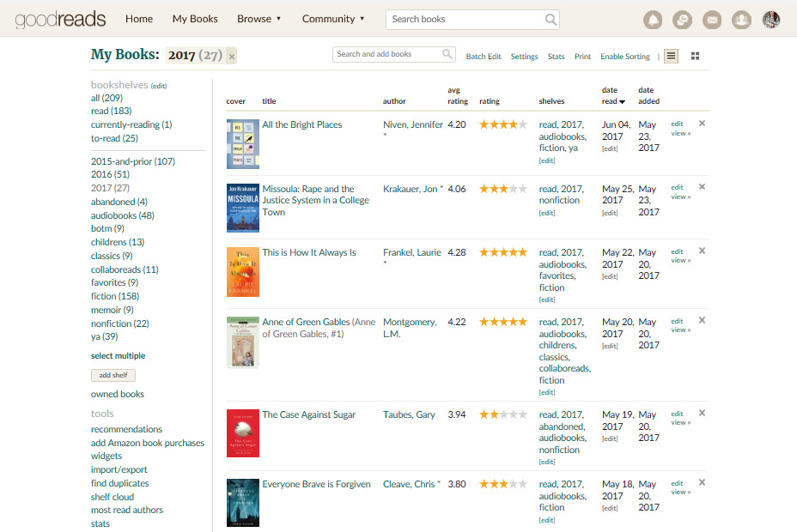The width and height of the screenshot is (797, 532).
Task: Open The Case Against Sugar cover thumbnail
Action: 243,433
